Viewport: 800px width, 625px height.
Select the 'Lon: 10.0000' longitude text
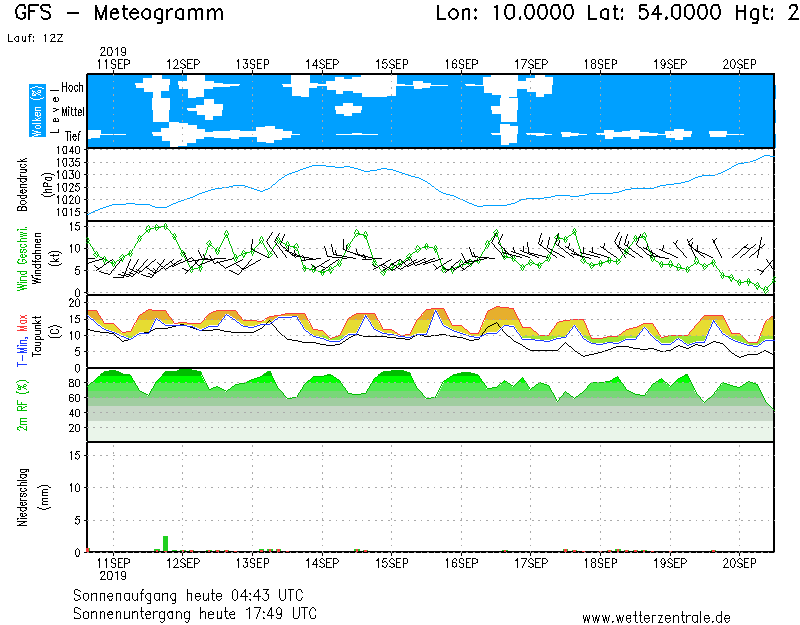click(505, 13)
